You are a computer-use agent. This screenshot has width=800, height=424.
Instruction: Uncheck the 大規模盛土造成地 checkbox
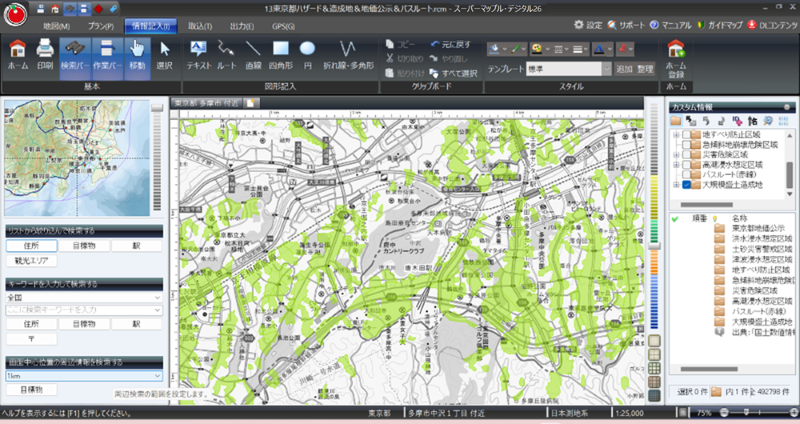click(x=687, y=185)
